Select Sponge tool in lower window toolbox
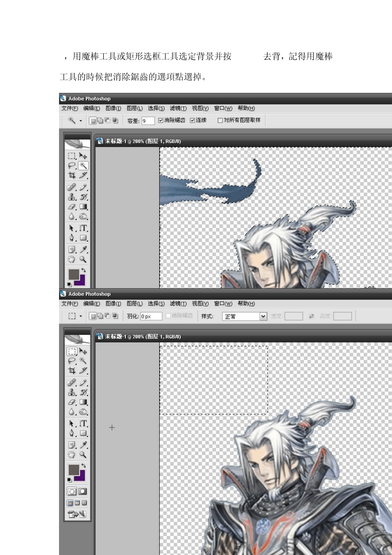 pyautogui.click(x=83, y=412)
